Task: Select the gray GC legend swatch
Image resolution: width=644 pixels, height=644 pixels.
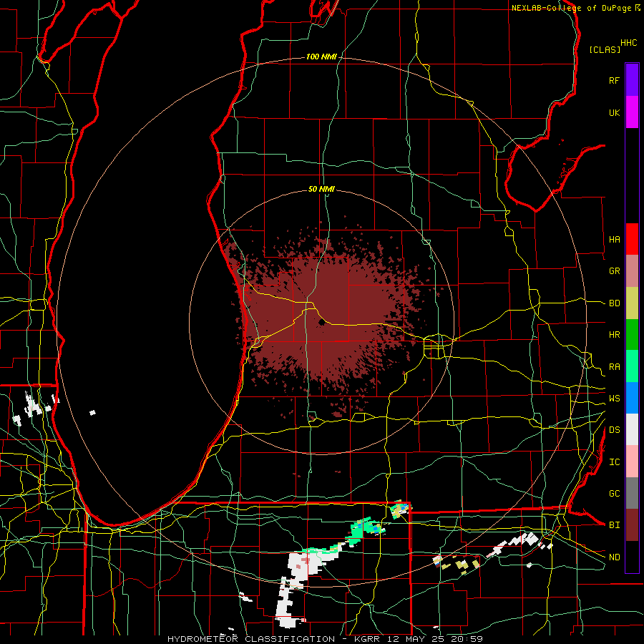Action: coord(632,493)
